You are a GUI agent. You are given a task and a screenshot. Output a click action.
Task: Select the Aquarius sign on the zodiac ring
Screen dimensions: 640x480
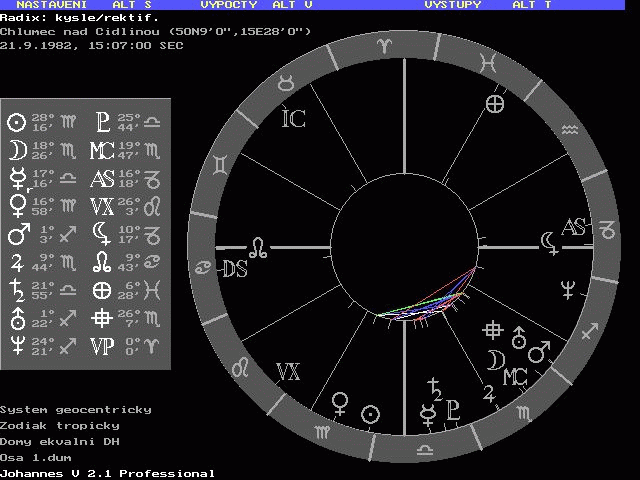coord(569,129)
